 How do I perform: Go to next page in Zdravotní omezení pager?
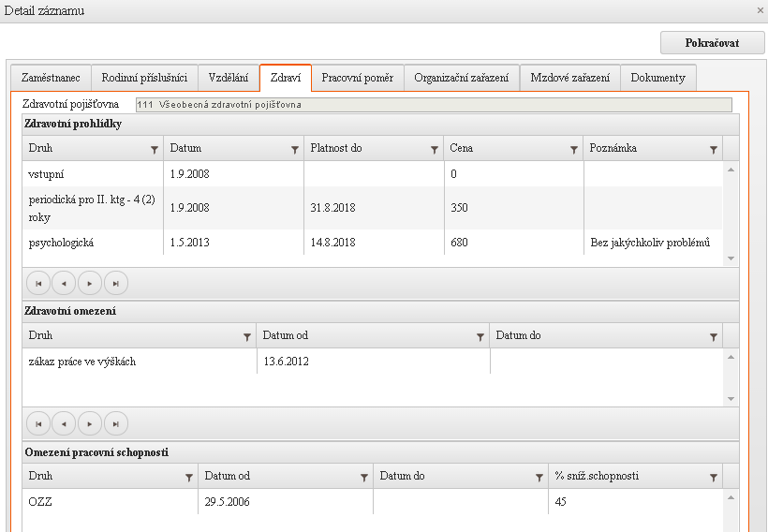click(90, 424)
